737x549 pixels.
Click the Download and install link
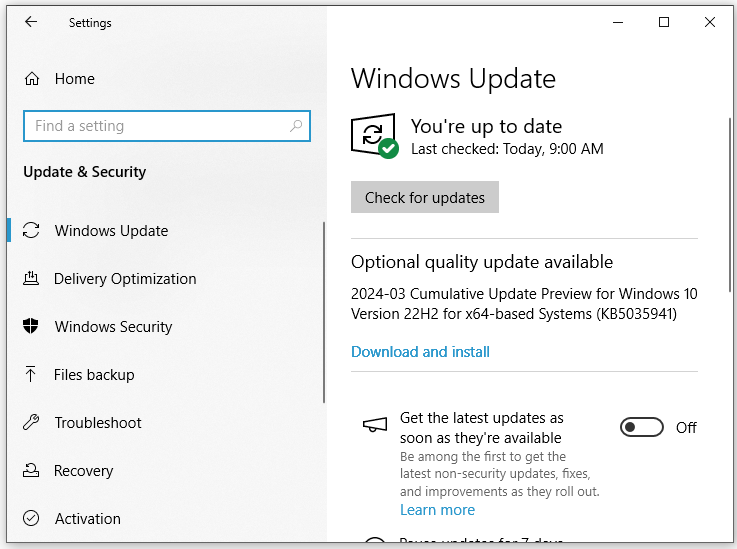(x=420, y=352)
